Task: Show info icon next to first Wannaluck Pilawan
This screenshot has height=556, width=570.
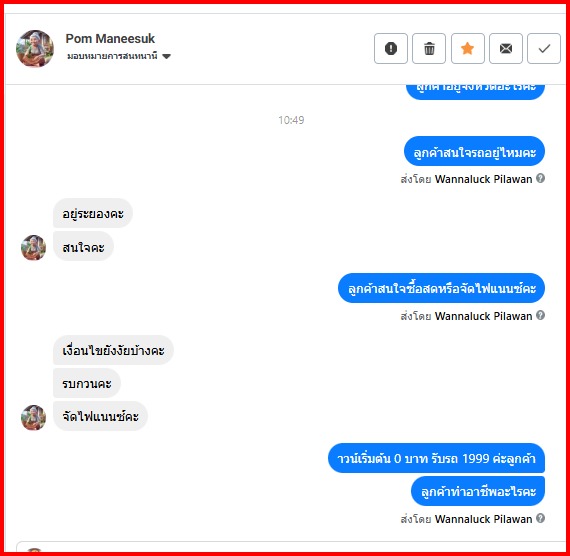Action: click(x=541, y=178)
